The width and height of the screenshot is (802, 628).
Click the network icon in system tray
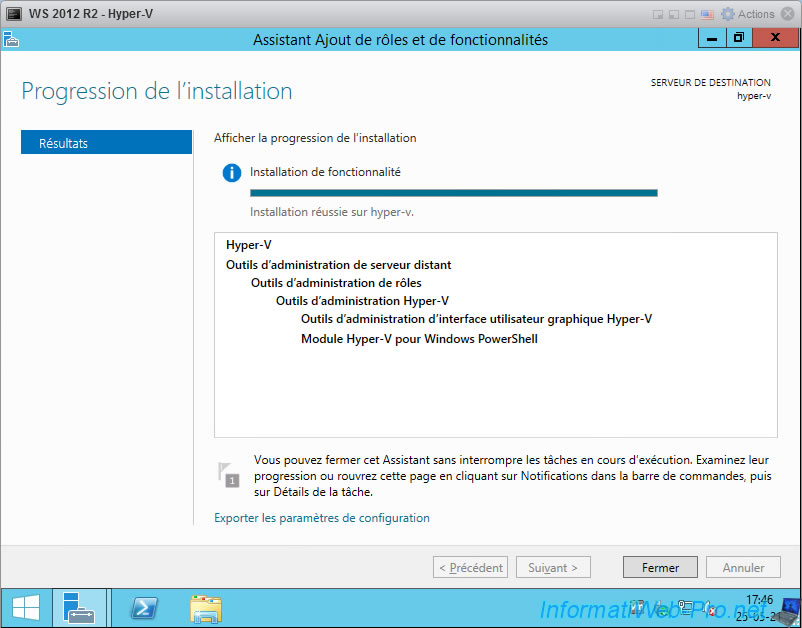click(x=684, y=609)
